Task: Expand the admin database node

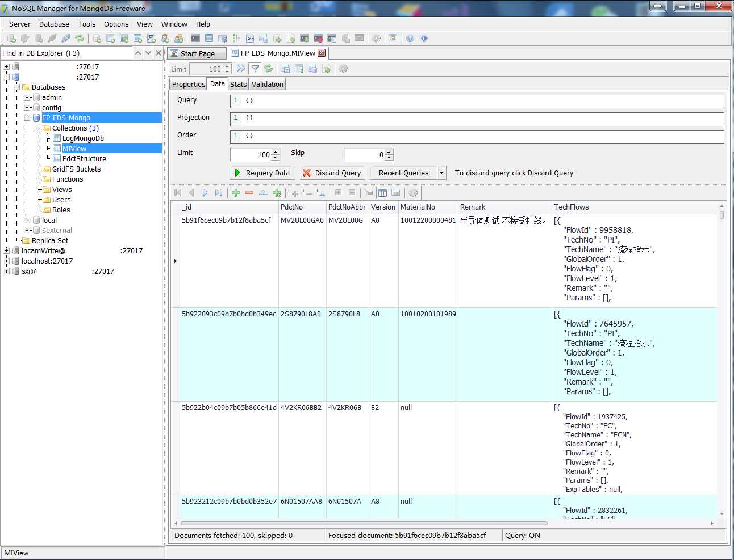Action: (x=28, y=97)
